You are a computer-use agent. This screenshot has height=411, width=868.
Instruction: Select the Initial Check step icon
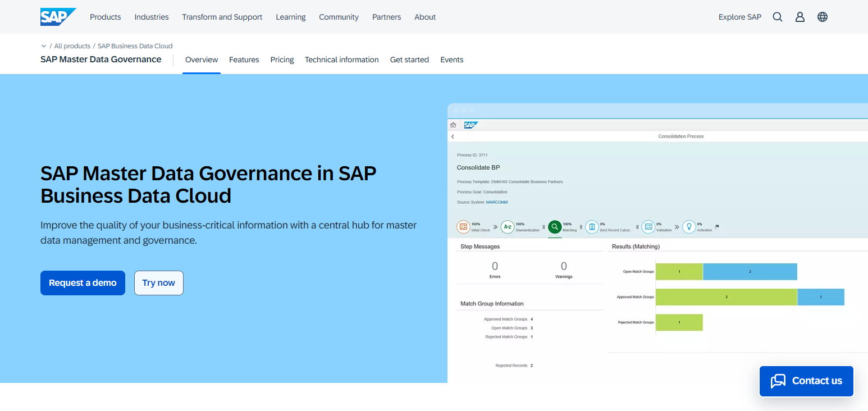[463, 227]
